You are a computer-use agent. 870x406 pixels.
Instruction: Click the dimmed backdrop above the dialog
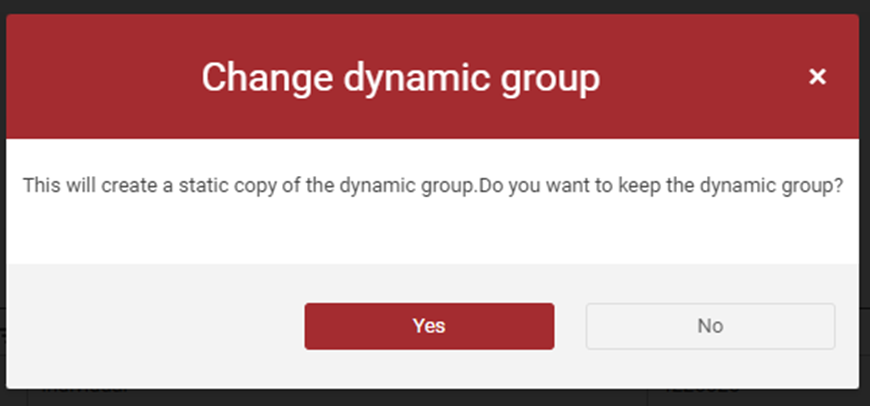pyautogui.click(x=435, y=7)
